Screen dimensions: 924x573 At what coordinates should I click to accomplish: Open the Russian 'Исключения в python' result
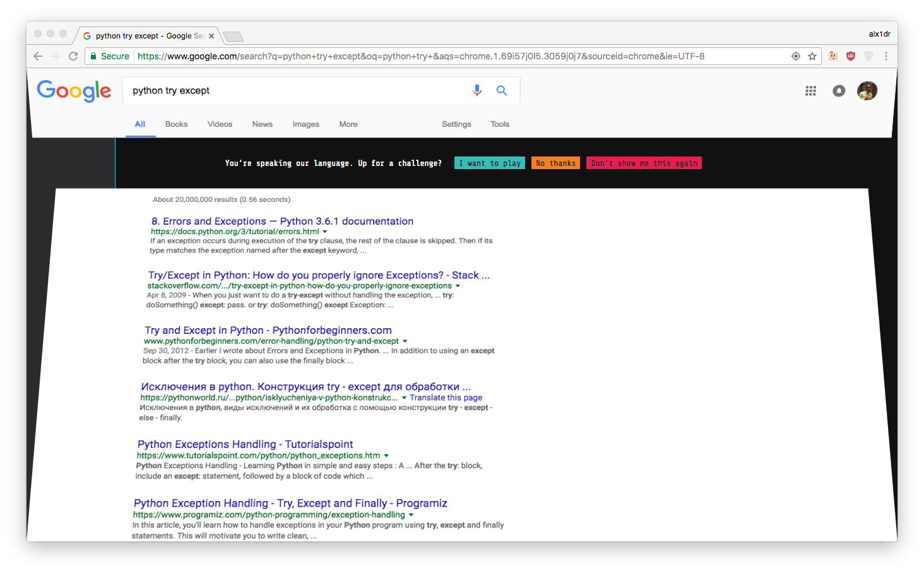[305, 386]
